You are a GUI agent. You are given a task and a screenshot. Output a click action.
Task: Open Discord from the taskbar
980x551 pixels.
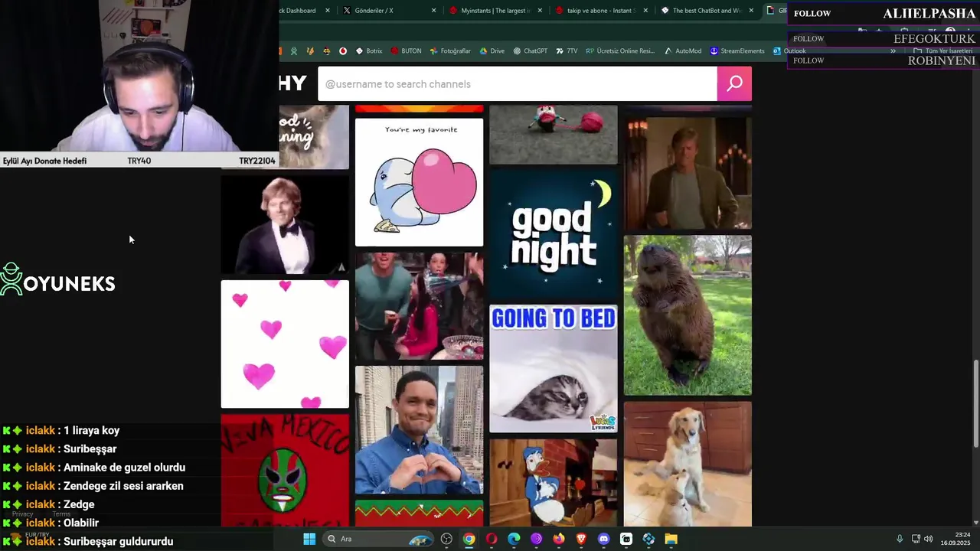tap(603, 539)
